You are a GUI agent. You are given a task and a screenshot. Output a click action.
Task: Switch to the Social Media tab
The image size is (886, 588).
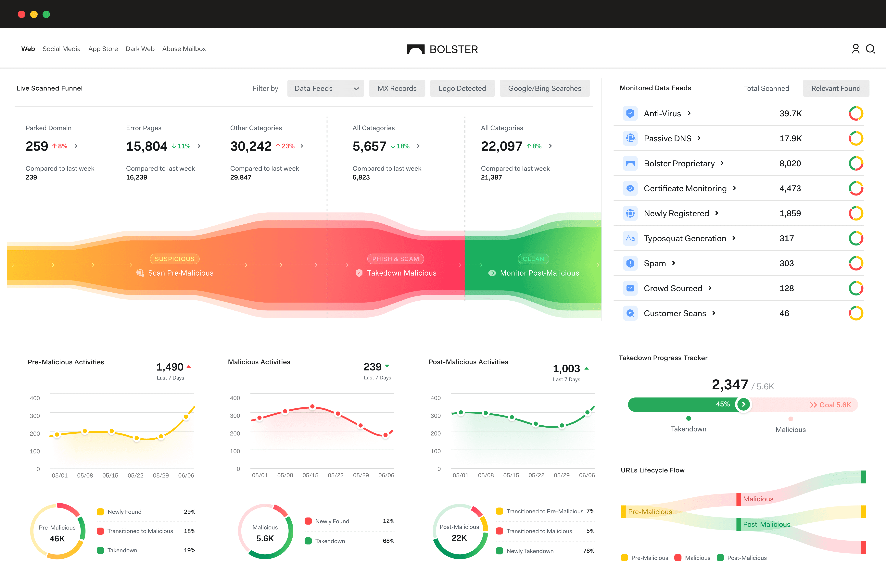coord(61,49)
